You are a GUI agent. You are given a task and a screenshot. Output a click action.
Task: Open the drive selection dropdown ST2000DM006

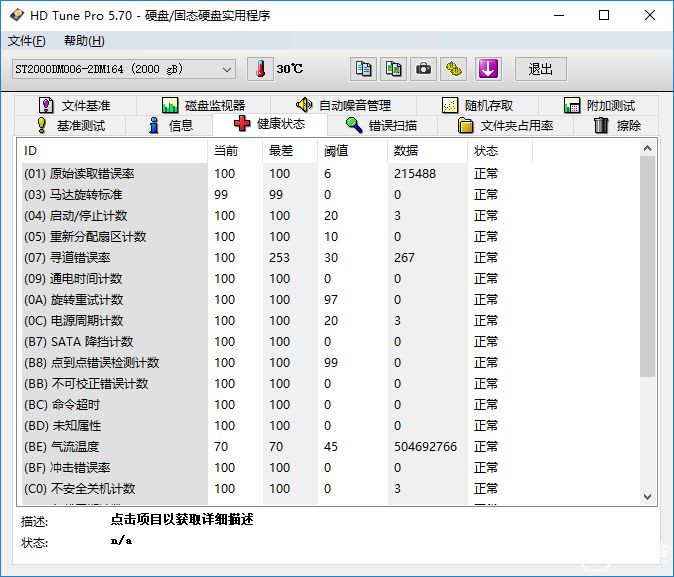[x=124, y=69]
